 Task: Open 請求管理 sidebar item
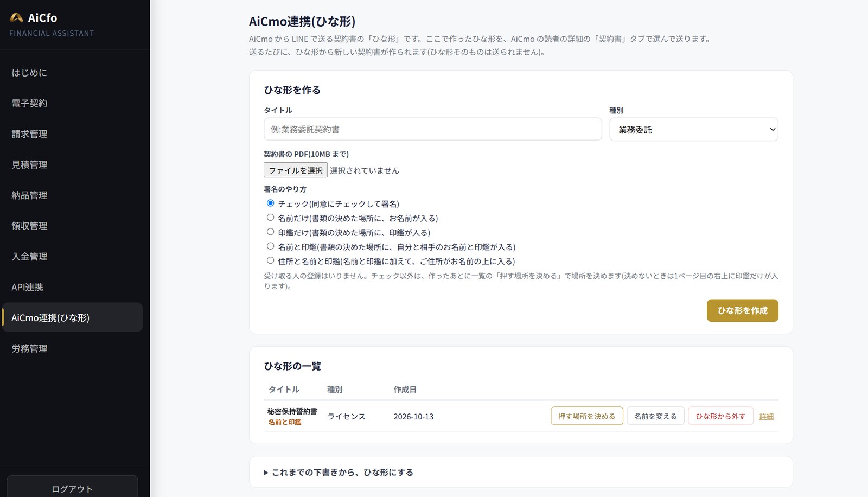(72, 134)
